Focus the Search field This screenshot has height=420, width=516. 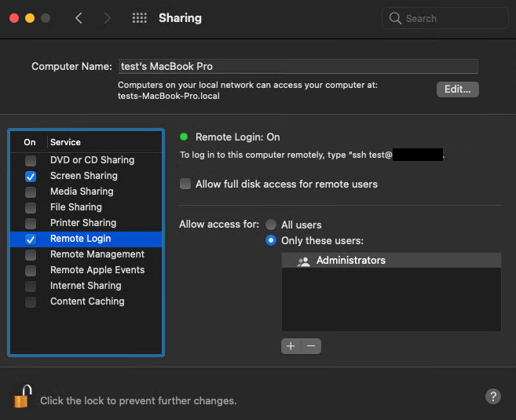(445, 18)
